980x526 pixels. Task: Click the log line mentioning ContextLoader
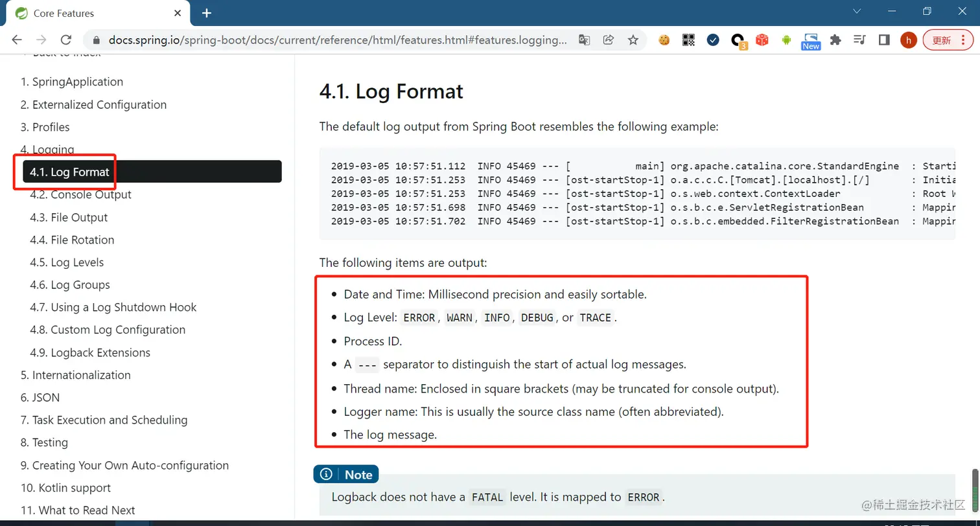pos(643,194)
